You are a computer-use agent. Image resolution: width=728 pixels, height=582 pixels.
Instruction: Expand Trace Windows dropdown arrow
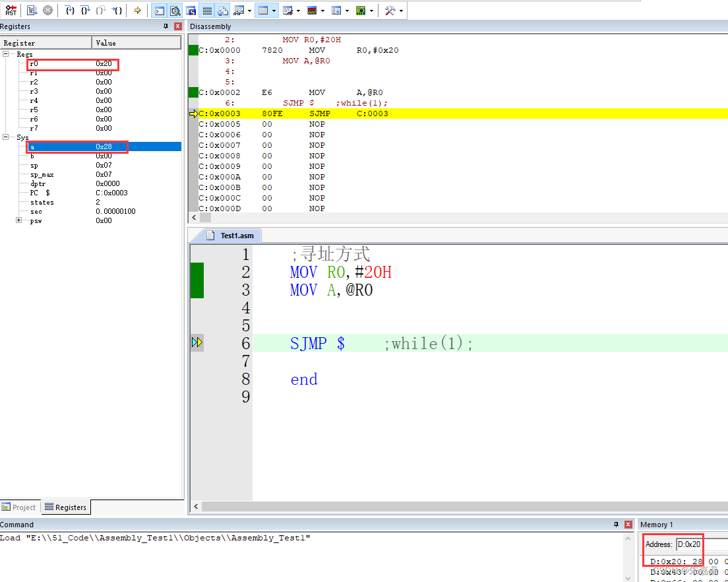(x=347, y=11)
